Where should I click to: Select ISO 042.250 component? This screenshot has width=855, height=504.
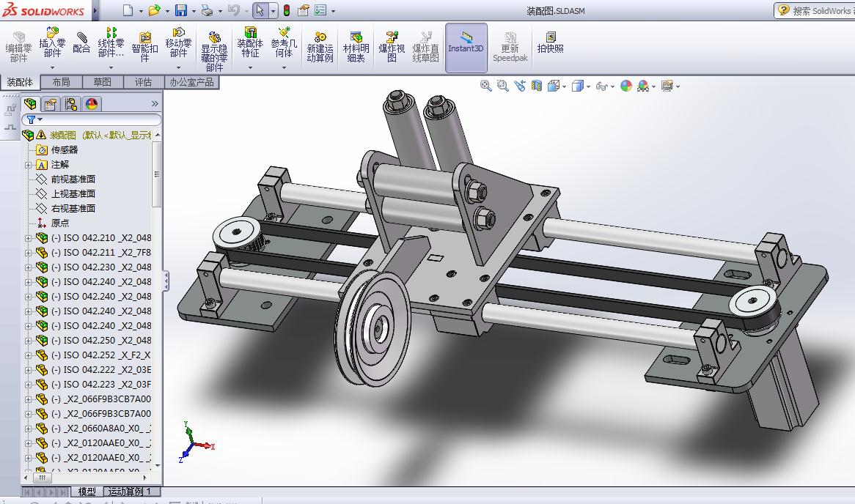[101, 341]
